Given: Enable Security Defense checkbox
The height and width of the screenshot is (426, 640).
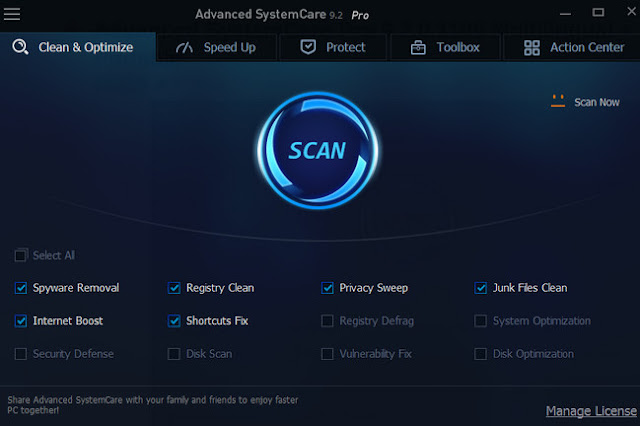Looking at the screenshot, I should coord(21,354).
